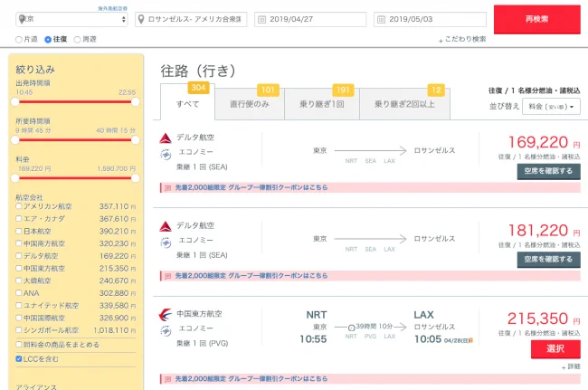Click the seat icon beside エコノミー on the 215,350 flight
This screenshot has height=390, width=588.
[x=166, y=331]
